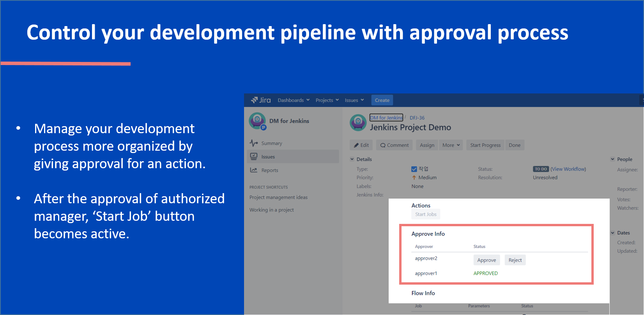This screenshot has height=315, width=644.
Task: Open the DM for Jenkins breadcrumb link
Action: point(386,118)
